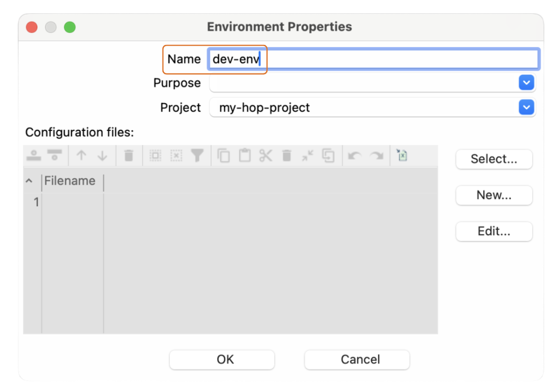Click the insert row below icon
The width and height of the screenshot is (558, 392).
[55, 156]
